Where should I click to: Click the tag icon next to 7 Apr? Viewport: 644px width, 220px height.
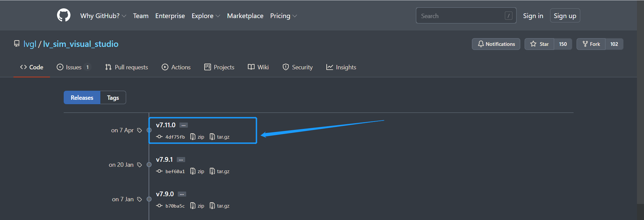click(140, 130)
